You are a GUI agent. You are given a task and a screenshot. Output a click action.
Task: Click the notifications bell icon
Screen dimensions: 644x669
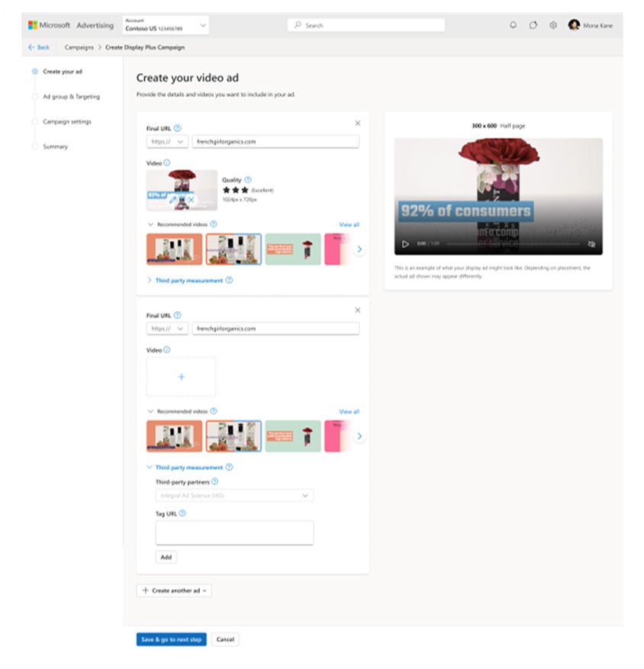[513, 25]
